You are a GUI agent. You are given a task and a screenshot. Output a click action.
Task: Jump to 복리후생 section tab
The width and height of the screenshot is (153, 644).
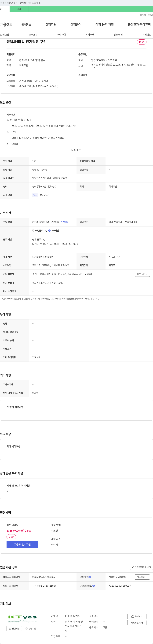[x=90, y=35]
